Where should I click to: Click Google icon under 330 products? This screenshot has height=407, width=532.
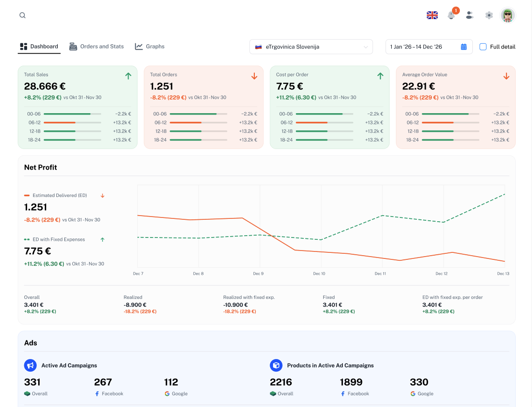[x=413, y=393]
